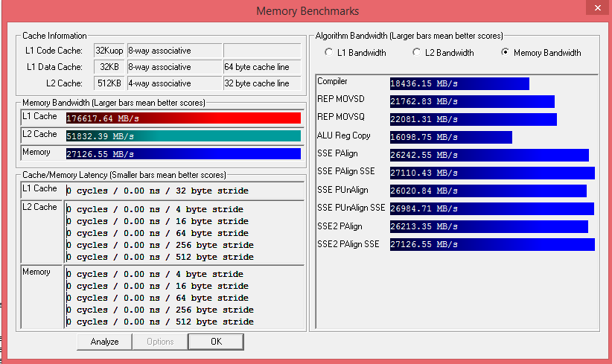Viewport: 612px width, 364px height.
Task: Click the SSE PUnAlign SSE label
Action: (351, 208)
